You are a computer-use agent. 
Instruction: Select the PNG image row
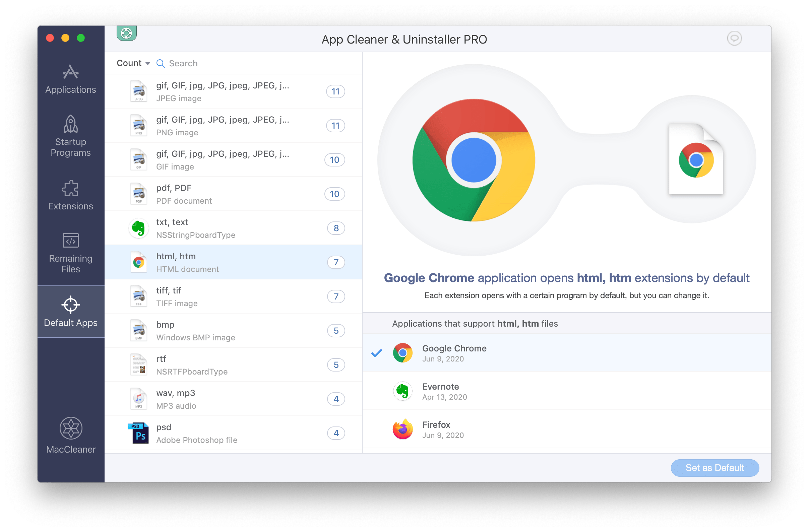[x=233, y=125]
